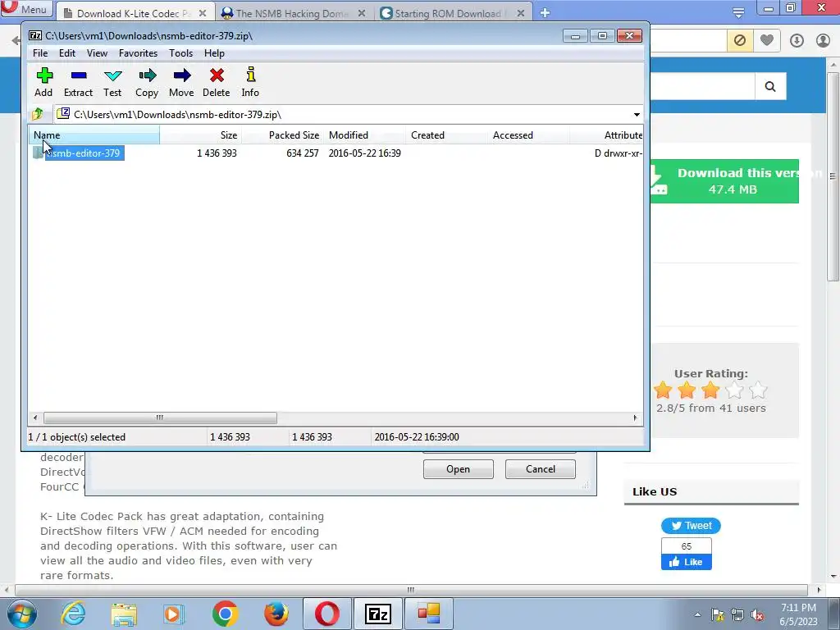Click the user account icon in browser
This screenshot has height=630, width=840.
(x=823, y=41)
